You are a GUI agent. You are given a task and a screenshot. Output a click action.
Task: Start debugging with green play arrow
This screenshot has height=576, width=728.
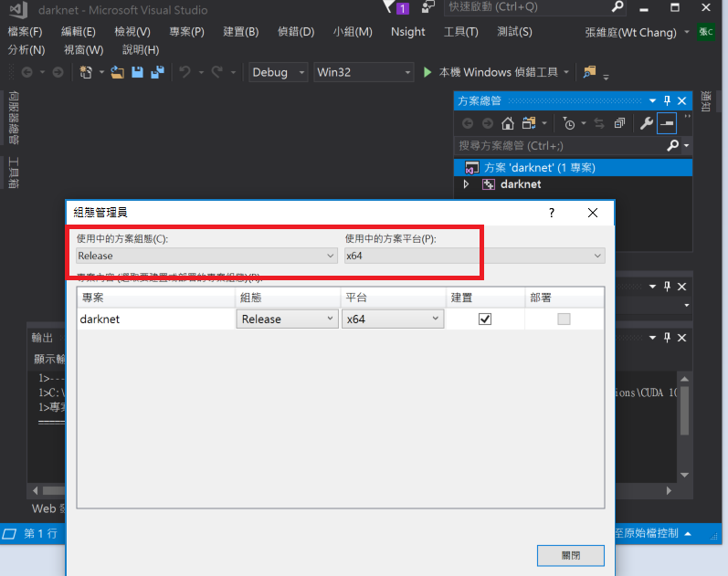tap(427, 72)
